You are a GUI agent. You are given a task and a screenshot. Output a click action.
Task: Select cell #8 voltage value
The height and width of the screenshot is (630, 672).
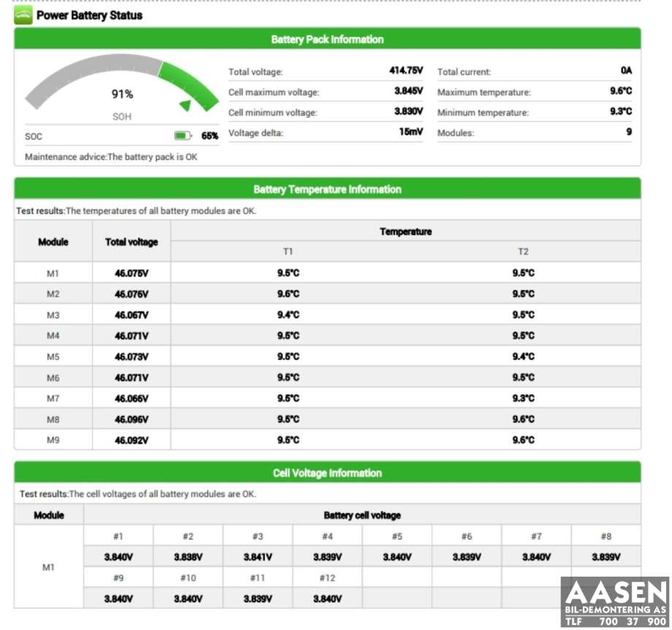(x=606, y=557)
